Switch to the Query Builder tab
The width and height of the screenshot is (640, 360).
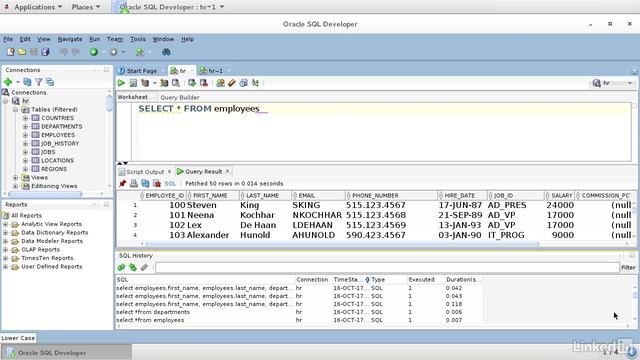(180, 98)
